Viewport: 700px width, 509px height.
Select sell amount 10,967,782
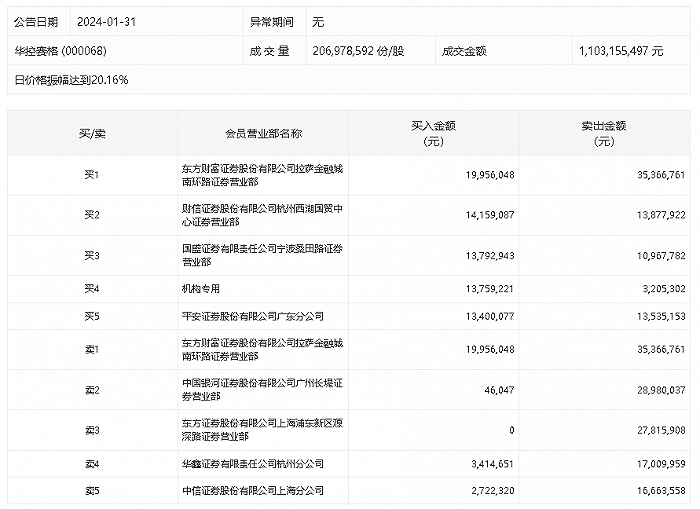[x=661, y=256]
